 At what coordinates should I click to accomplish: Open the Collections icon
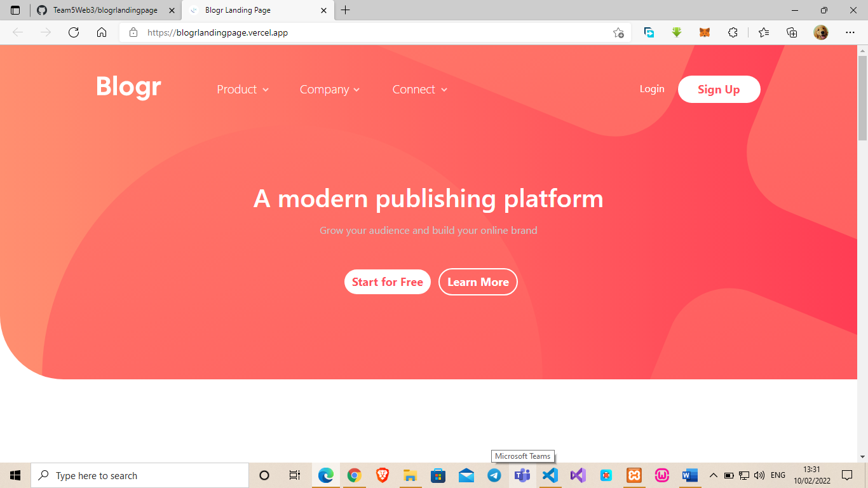(x=792, y=32)
